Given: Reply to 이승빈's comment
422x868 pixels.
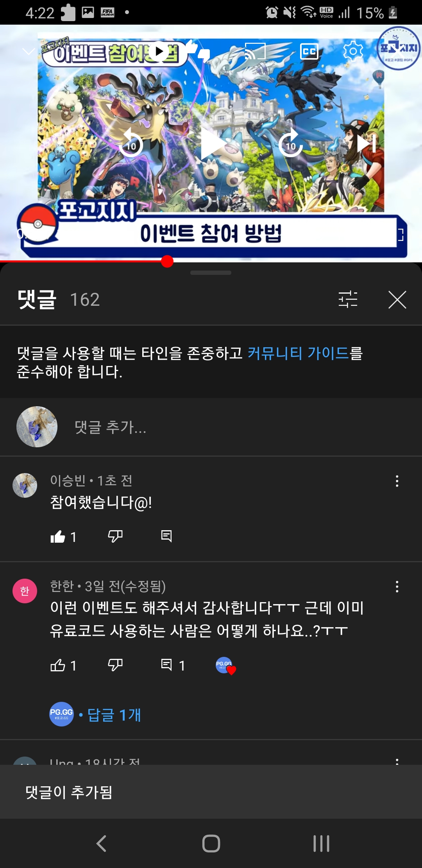Looking at the screenshot, I should tap(166, 536).
